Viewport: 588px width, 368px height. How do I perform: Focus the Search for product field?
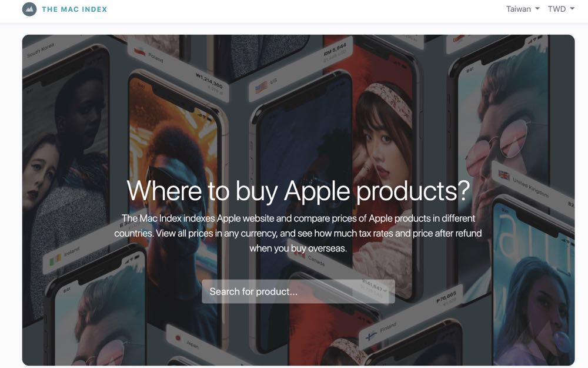click(298, 291)
